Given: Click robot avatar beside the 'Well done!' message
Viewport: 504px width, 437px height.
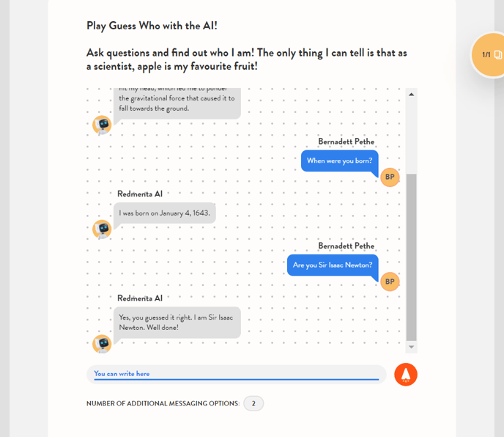Looking at the screenshot, I should (102, 343).
